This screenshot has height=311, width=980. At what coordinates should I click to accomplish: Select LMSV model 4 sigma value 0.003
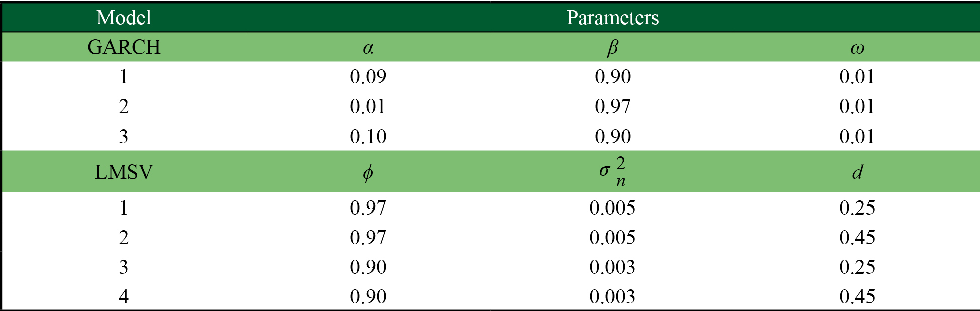[612, 296]
